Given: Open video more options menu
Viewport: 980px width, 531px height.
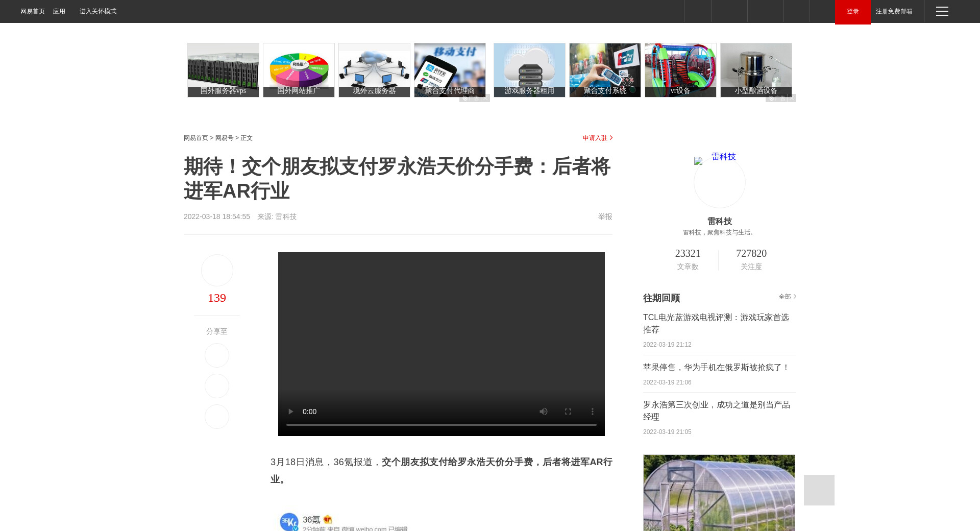Looking at the screenshot, I should pos(593,412).
